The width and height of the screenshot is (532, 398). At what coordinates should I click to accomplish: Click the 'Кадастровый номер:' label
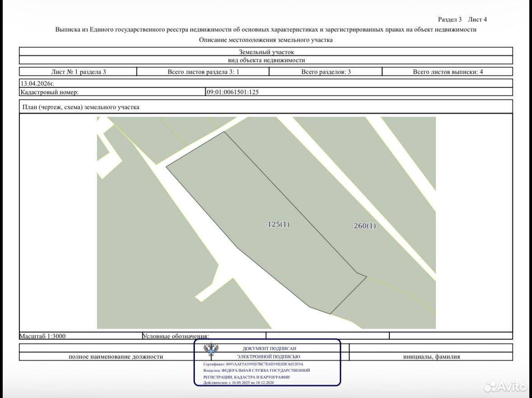[x=50, y=92]
